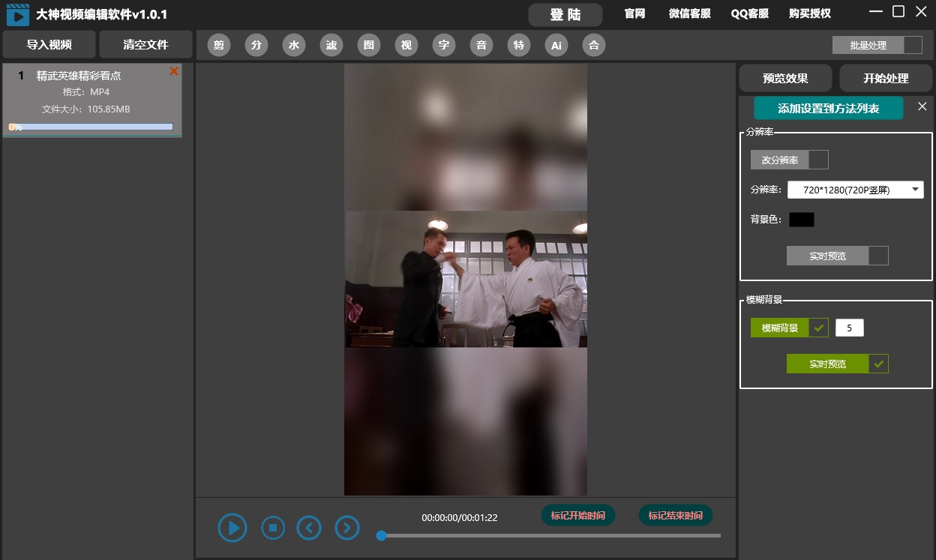
Task: Open the 字 (subtitle) tool
Action: (444, 46)
